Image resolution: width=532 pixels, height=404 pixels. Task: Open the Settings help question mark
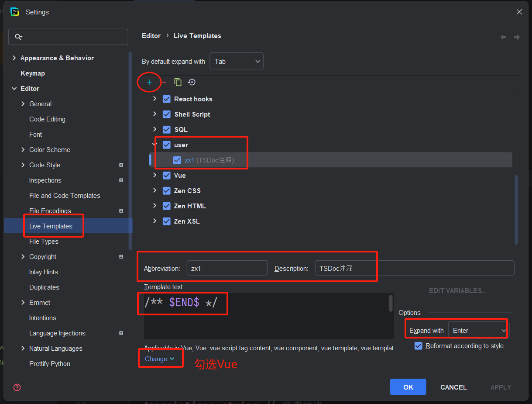(17, 387)
